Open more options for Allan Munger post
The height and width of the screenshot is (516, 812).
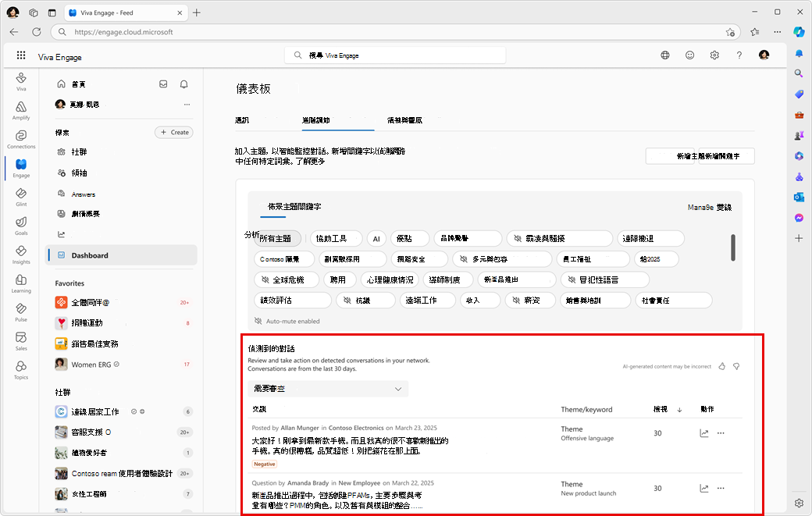tap(721, 433)
